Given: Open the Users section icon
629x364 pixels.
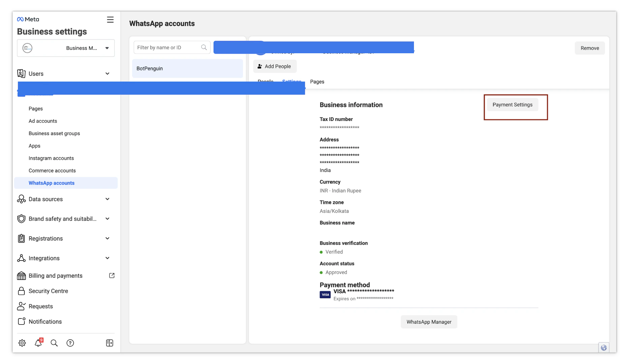Looking at the screenshot, I should (x=21, y=73).
